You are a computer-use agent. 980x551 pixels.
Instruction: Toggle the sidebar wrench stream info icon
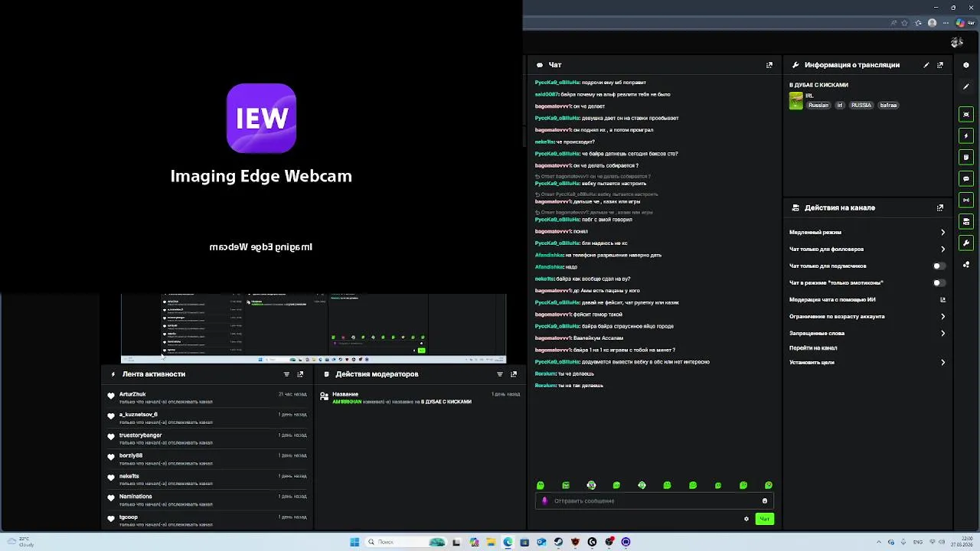pos(966,243)
